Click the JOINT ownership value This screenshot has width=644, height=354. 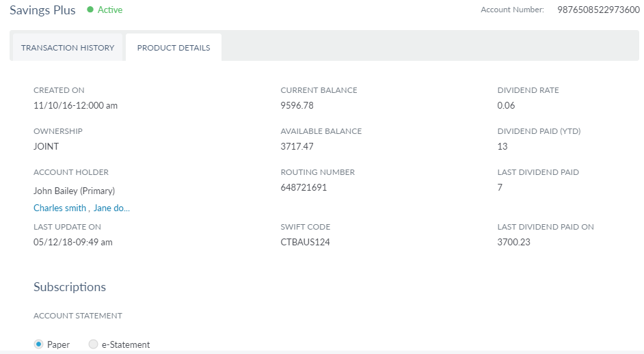tap(46, 147)
